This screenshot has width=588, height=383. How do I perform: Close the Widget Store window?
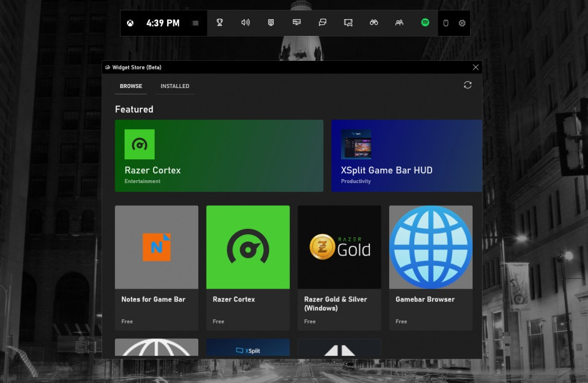tap(476, 67)
